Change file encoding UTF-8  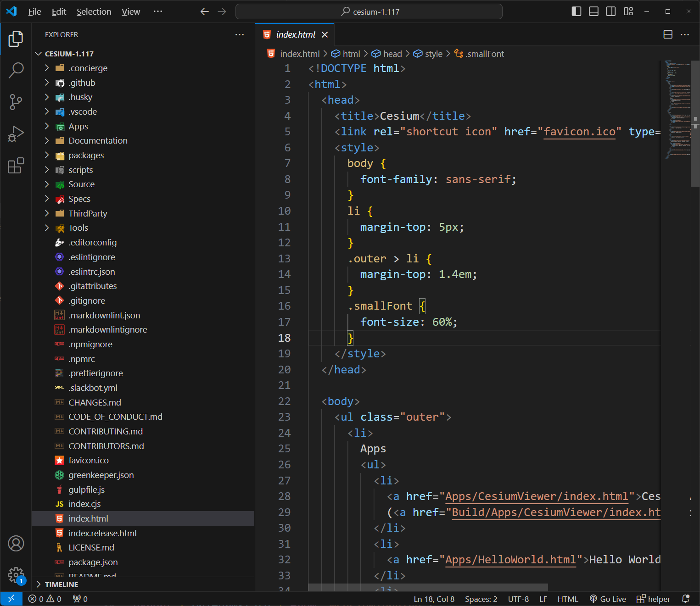(x=518, y=599)
